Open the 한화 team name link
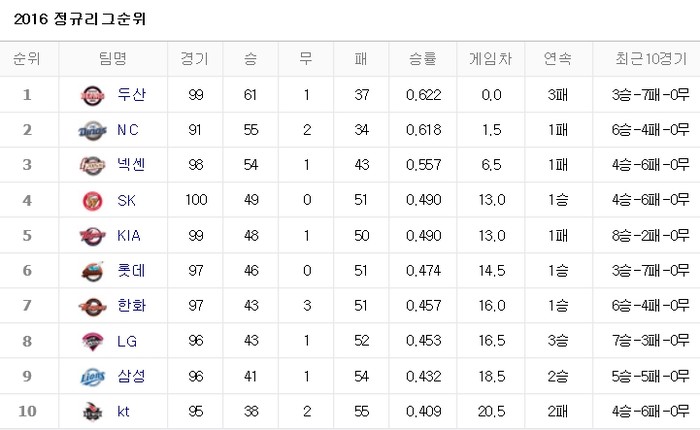 tap(131, 305)
